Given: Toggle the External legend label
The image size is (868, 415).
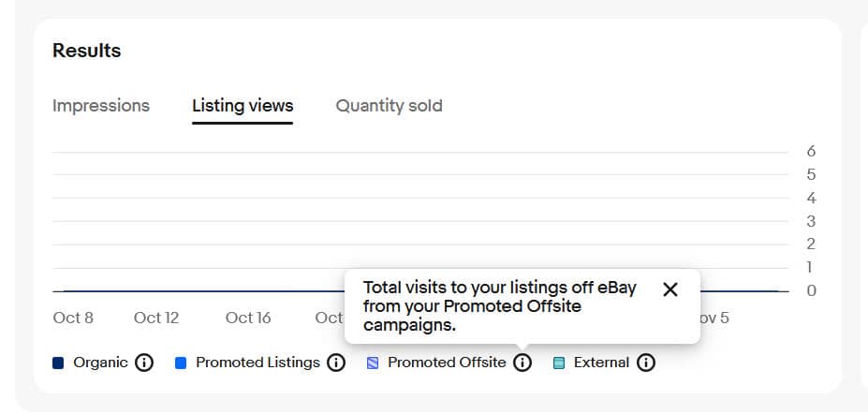Looking at the screenshot, I should (x=601, y=363).
